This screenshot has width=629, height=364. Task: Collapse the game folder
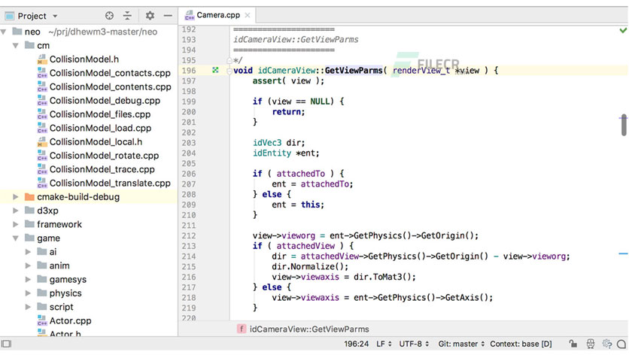(x=16, y=238)
